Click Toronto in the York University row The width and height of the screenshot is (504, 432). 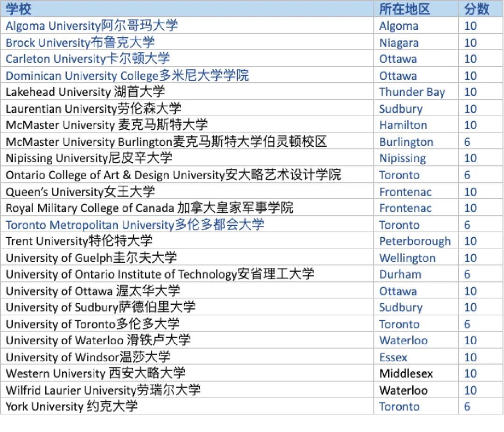[x=399, y=407]
